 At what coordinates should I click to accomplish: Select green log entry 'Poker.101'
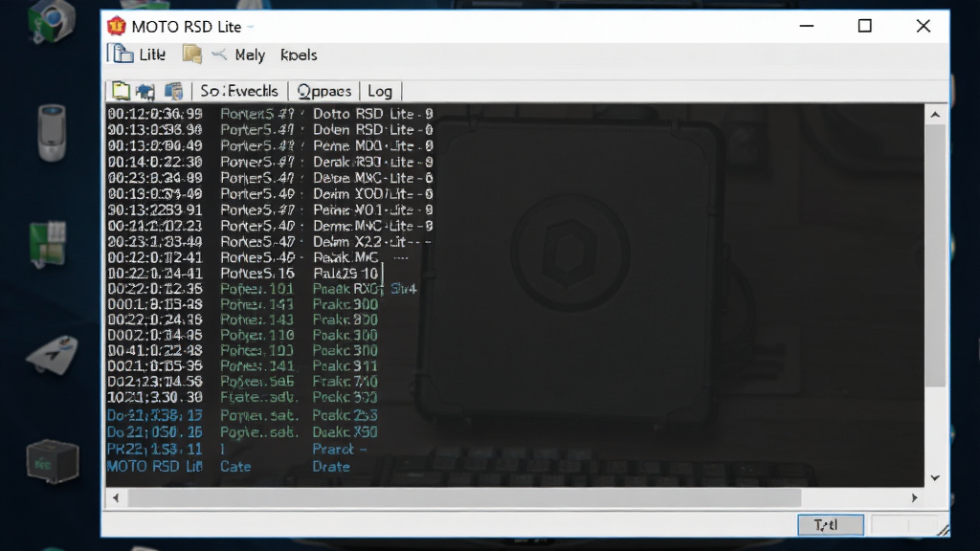coord(262,289)
